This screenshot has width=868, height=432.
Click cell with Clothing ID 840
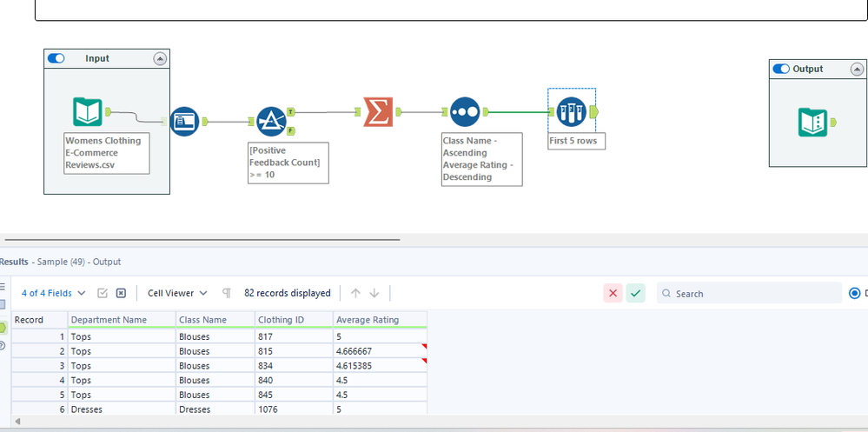294,380
